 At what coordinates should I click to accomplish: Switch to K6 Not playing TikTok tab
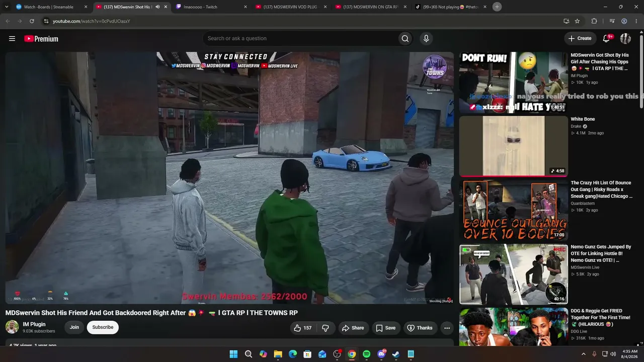(451, 7)
